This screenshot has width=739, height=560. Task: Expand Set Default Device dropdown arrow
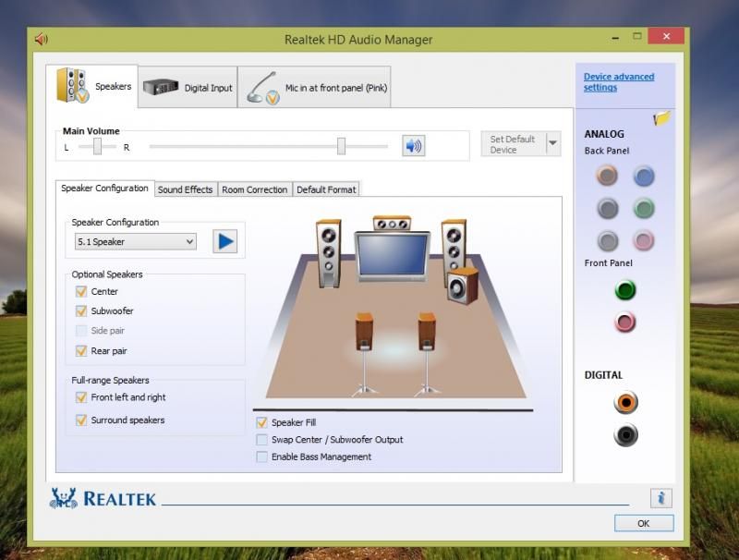pos(553,143)
